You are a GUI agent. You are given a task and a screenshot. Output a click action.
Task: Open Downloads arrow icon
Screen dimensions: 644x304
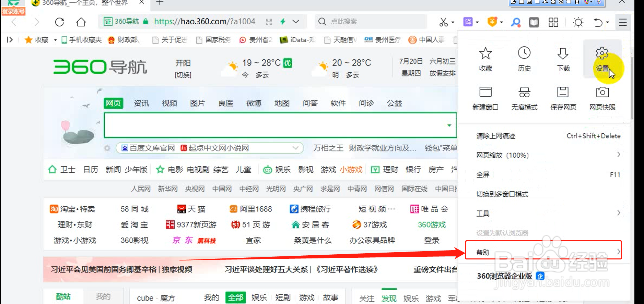pyautogui.click(x=563, y=59)
